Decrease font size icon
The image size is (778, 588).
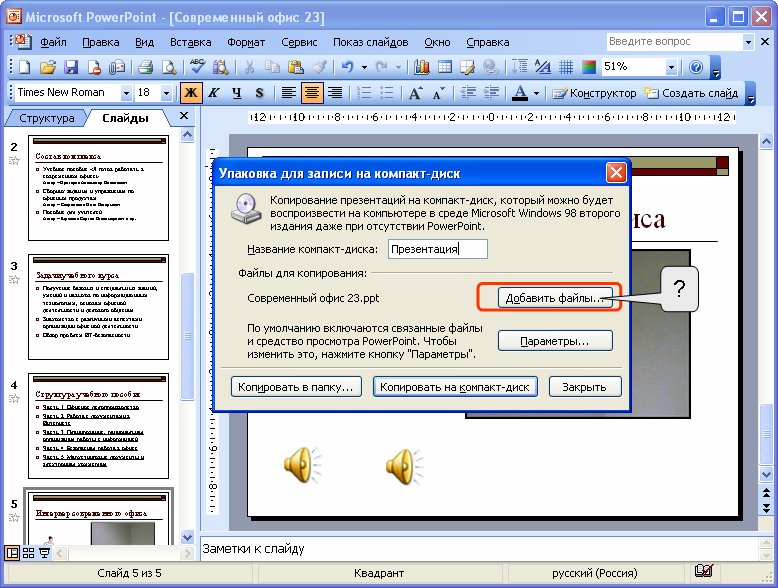pos(438,93)
